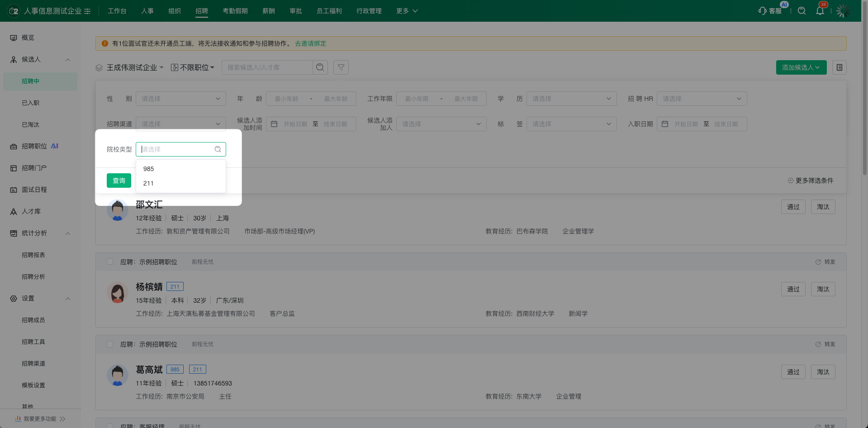This screenshot has width=868, height=428.
Task: Open the 考勤假期 top menu
Action: coord(235,11)
